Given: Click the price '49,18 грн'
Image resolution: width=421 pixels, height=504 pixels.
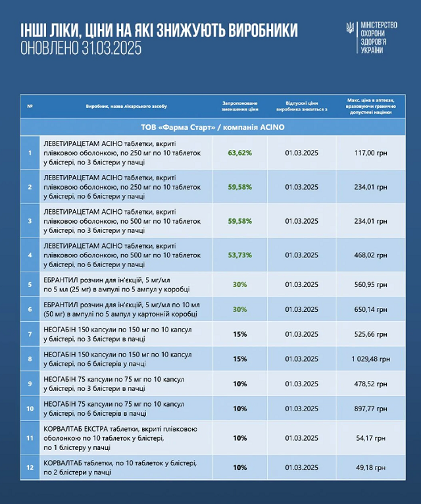Looking at the screenshot, I should [371, 468].
